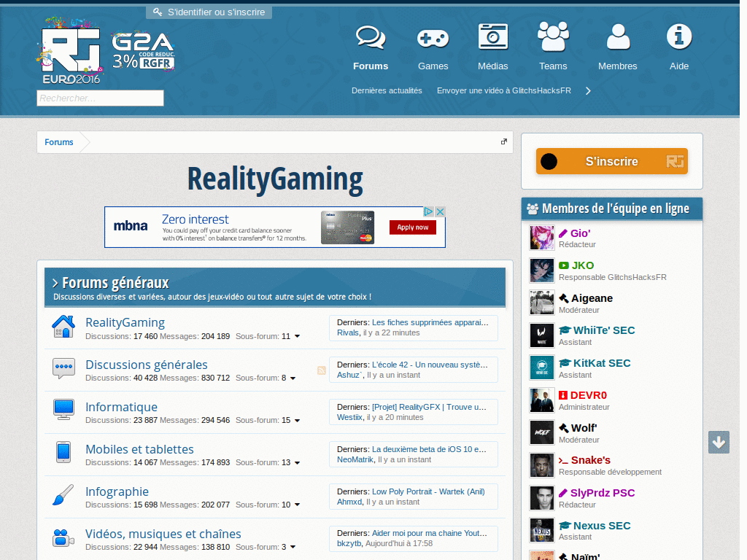Expand Discussions générales sous-forum dropdown
This screenshot has width=747, height=560.
pos(293,378)
